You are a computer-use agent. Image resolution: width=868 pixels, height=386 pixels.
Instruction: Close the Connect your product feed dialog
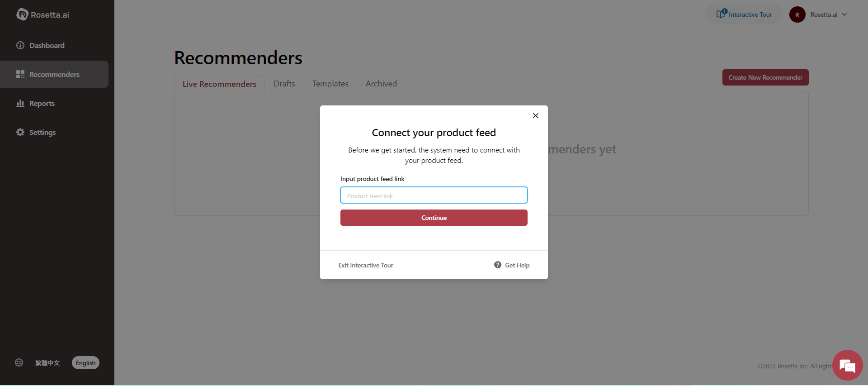tap(536, 115)
